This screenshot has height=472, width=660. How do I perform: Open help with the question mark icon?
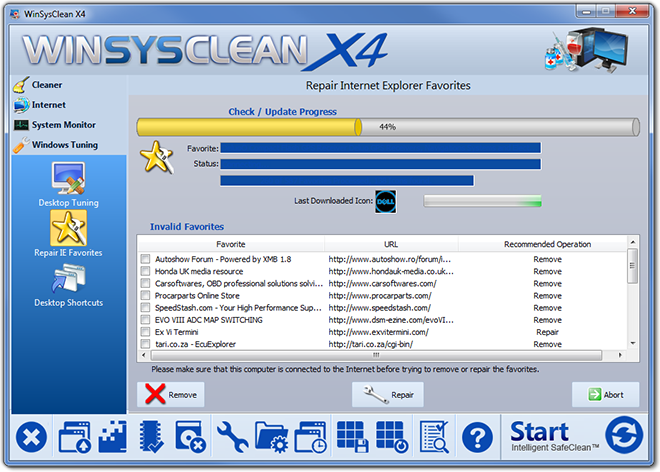tap(477, 438)
